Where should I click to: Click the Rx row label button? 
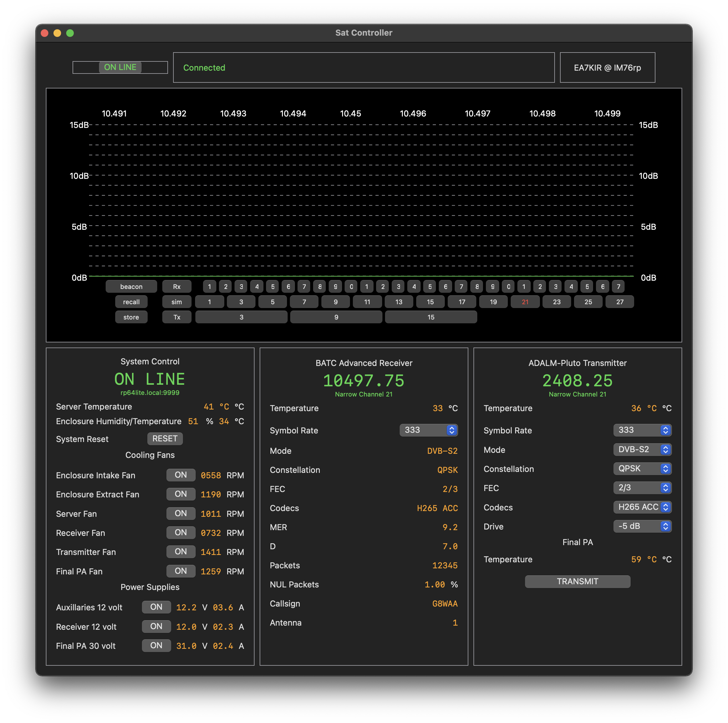click(177, 286)
